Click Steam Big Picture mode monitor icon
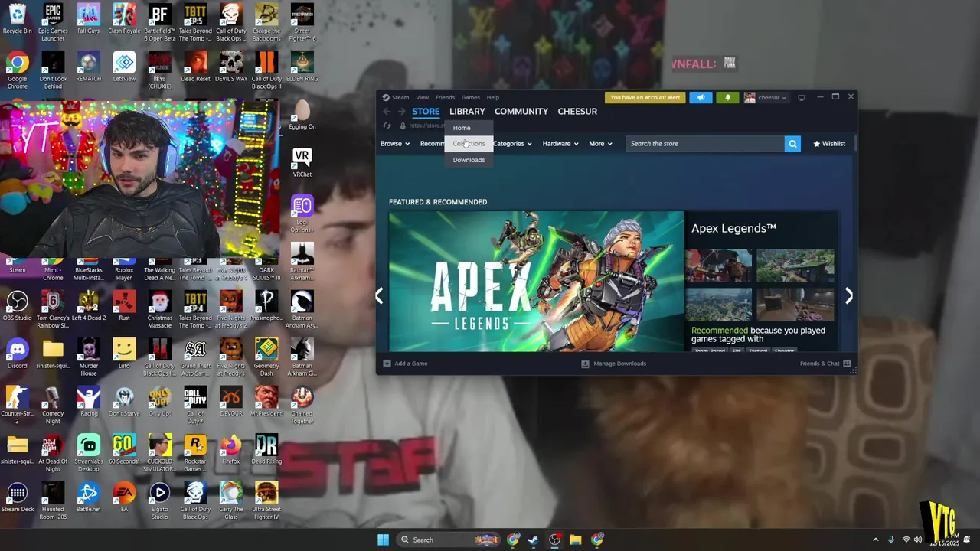Screen dimensions: 980x551 pyautogui.click(x=802, y=97)
